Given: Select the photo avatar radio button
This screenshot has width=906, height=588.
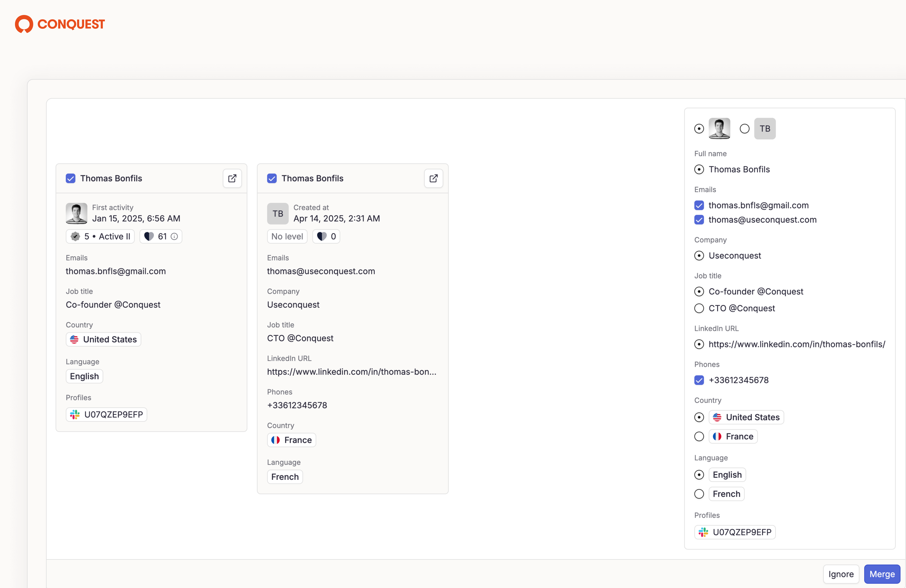Looking at the screenshot, I should coord(699,129).
